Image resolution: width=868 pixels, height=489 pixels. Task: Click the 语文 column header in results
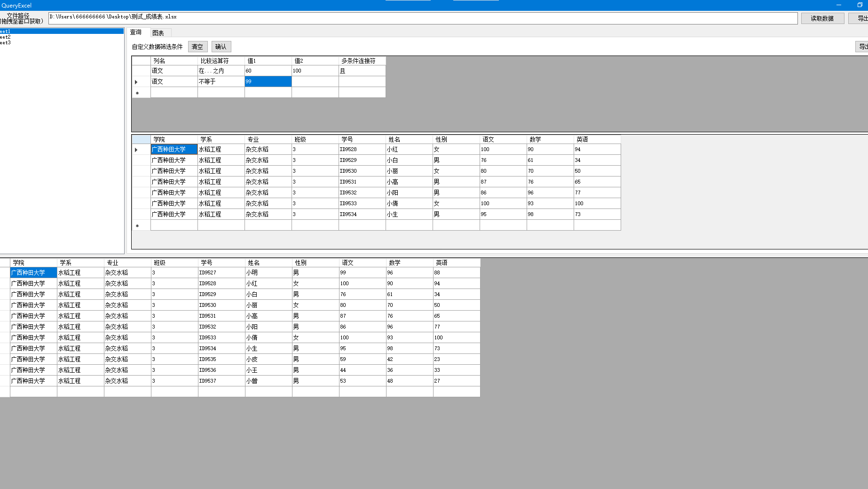click(x=503, y=139)
